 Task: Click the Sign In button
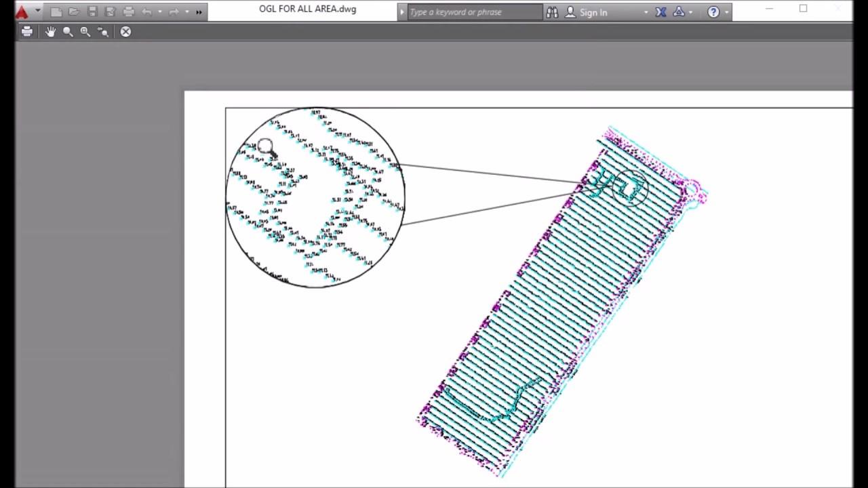coord(587,12)
